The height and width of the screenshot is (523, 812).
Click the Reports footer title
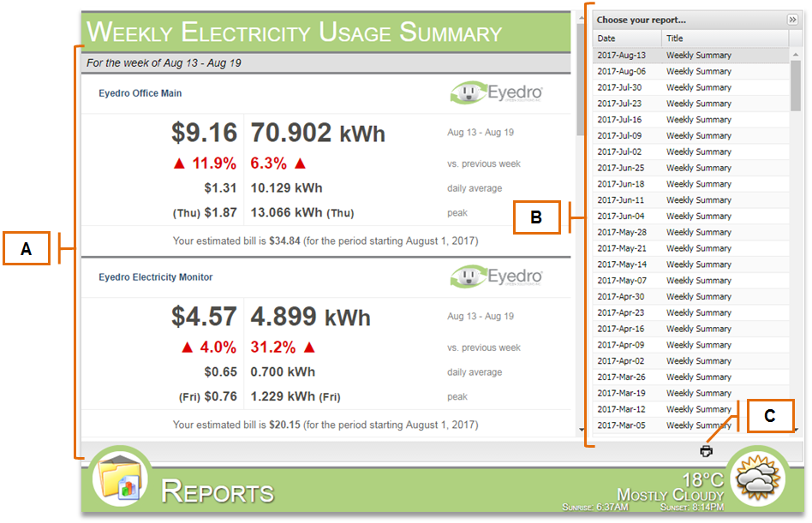coord(218,491)
